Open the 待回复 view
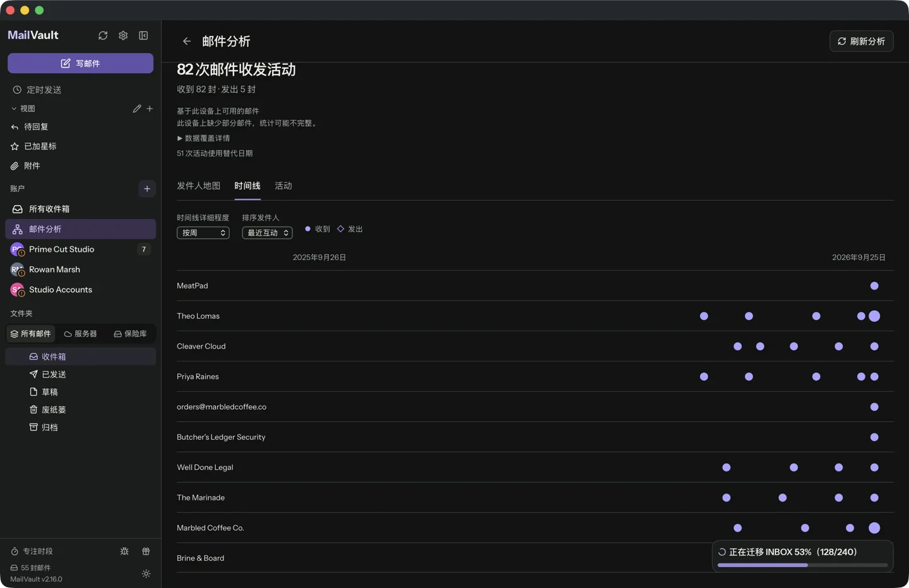Image resolution: width=909 pixels, height=588 pixels. [x=81, y=127]
